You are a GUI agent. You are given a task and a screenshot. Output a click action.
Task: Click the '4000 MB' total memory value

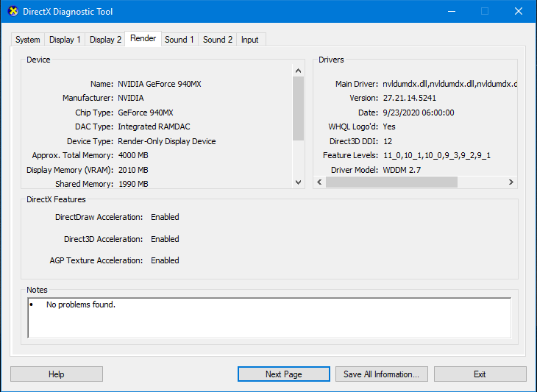133,155
